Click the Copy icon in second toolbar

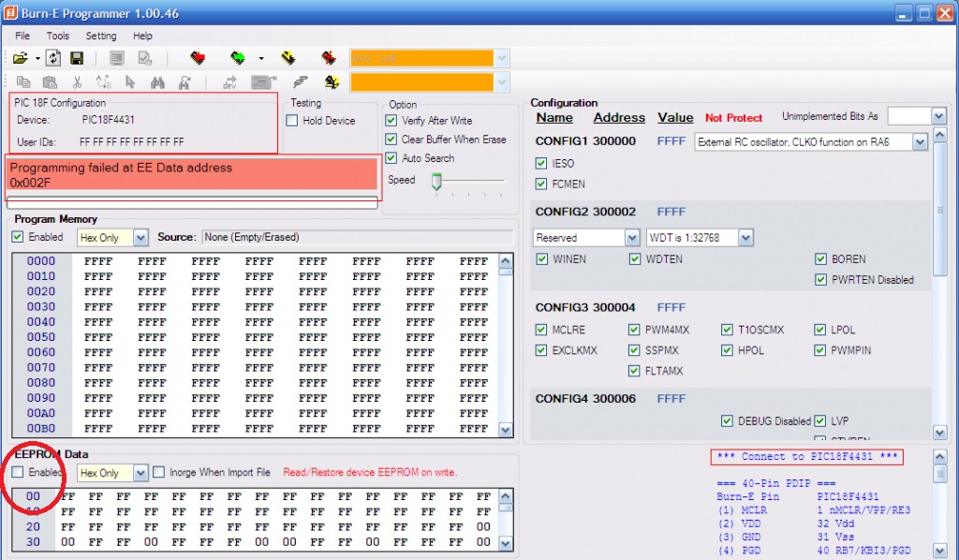click(x=23, y=81)
